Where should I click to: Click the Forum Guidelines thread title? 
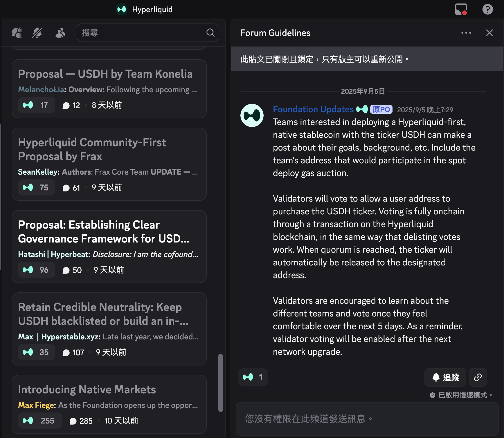tap(275, 33)
